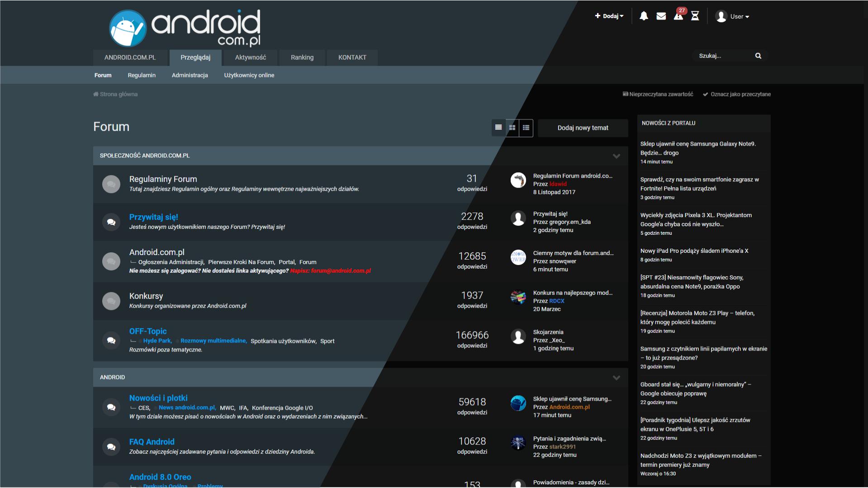Open FAQ Android forum link
The image size is (868, 488).
coord(152,442)
